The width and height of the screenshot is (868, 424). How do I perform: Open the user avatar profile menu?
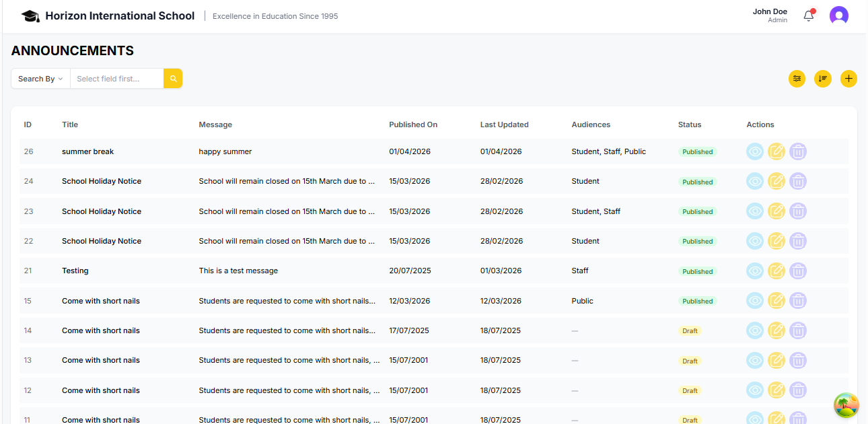[839, 15]
